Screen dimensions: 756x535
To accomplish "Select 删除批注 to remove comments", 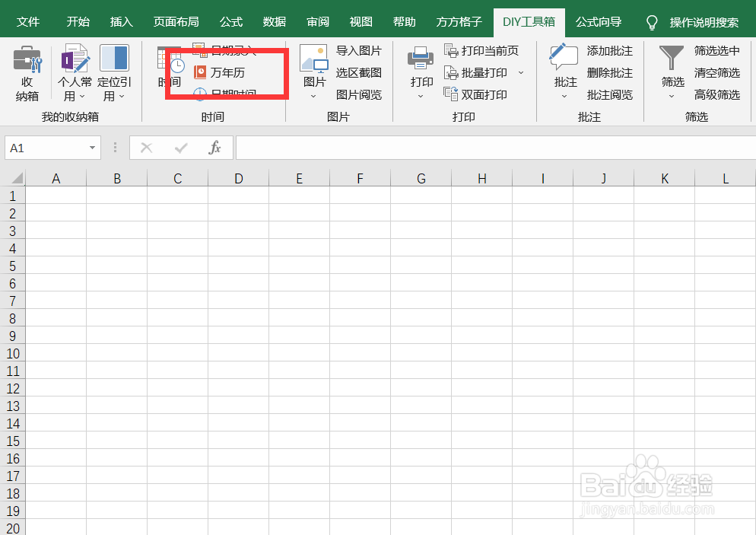I will tap(608, 72).
